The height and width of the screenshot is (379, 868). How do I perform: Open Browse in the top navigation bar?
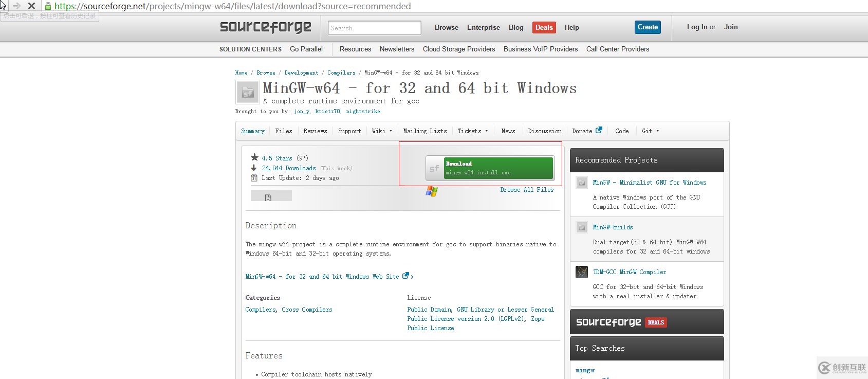coord(447,28)
